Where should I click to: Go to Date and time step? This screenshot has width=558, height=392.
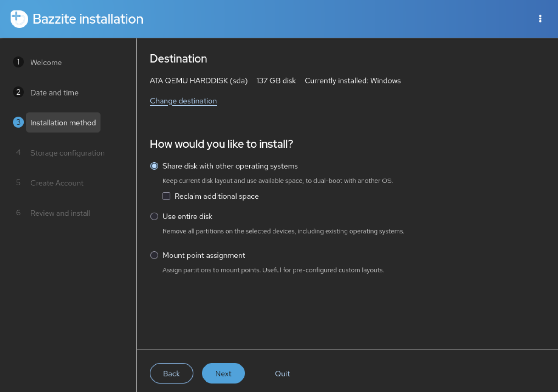pos(54,93)
